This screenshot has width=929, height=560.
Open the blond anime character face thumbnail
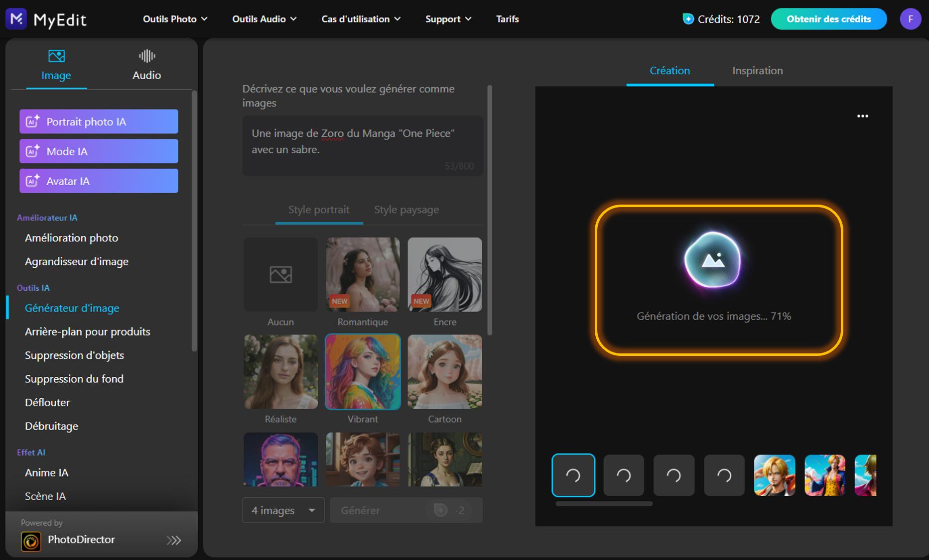(x=775, y=475)
